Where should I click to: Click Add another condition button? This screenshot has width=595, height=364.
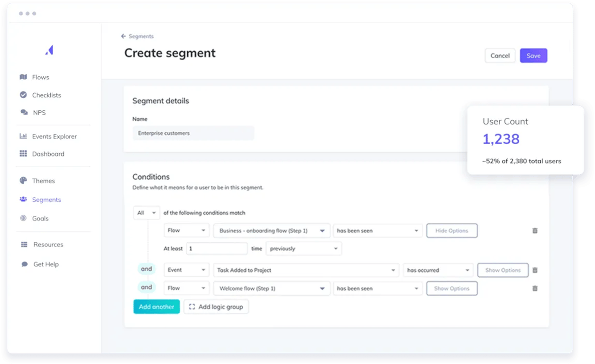coord(156,307)
